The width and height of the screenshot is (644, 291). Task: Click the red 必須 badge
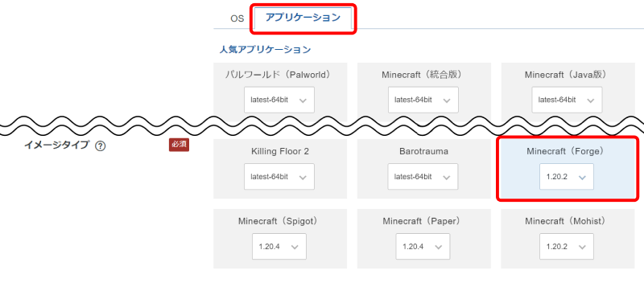point(179,145)
